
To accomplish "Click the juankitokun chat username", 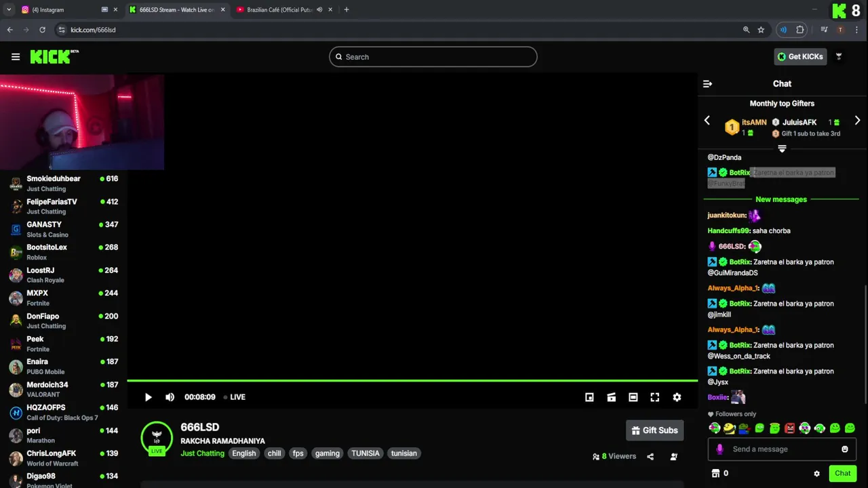I will (726, 216).
